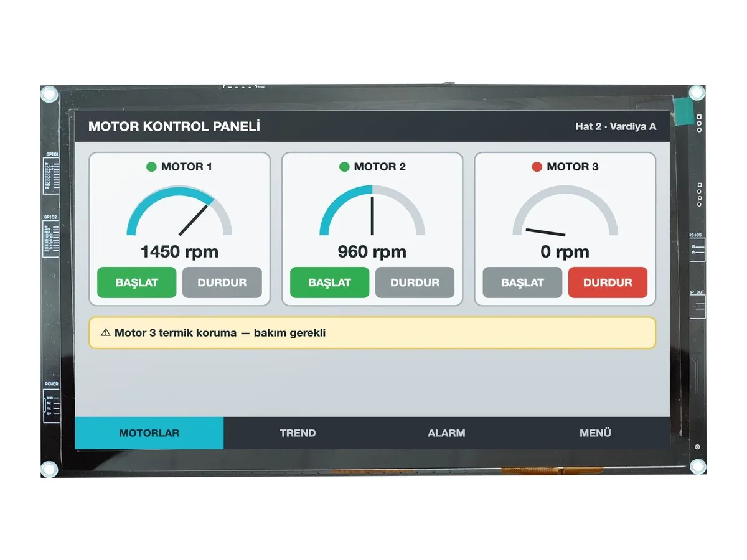This screenshot has width=747, height=560.
Task: Click the '1450 rpm' reading
Action: click(179, 252)
